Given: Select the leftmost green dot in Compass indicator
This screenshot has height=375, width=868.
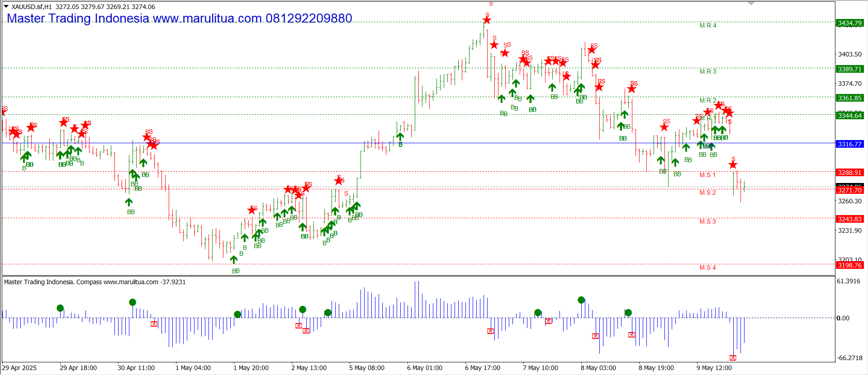Looking at the screenshot, I should click(60, 308).
